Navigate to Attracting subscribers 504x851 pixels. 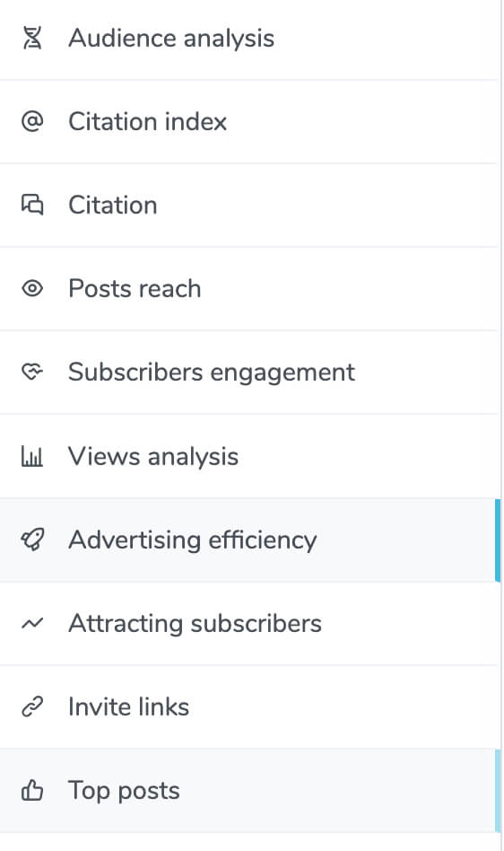[x=250, y=624]
